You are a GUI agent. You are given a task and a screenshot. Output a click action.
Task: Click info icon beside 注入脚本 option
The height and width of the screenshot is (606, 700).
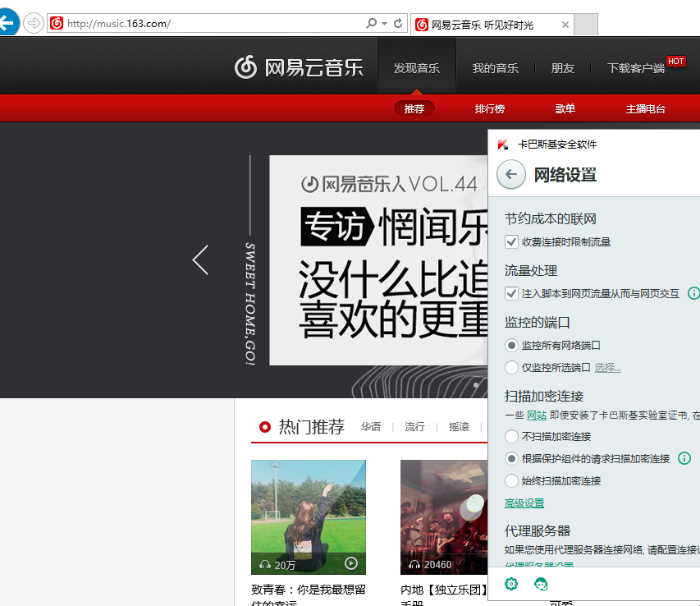point(693,293)
